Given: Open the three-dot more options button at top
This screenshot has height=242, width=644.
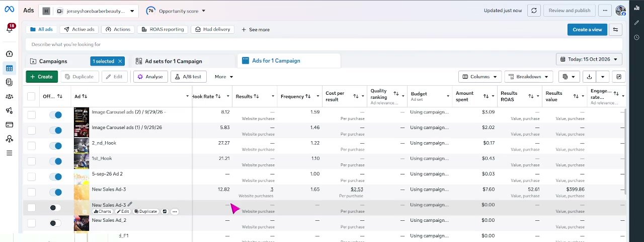Looking at the screenshot, I should [x=605, y=11].
